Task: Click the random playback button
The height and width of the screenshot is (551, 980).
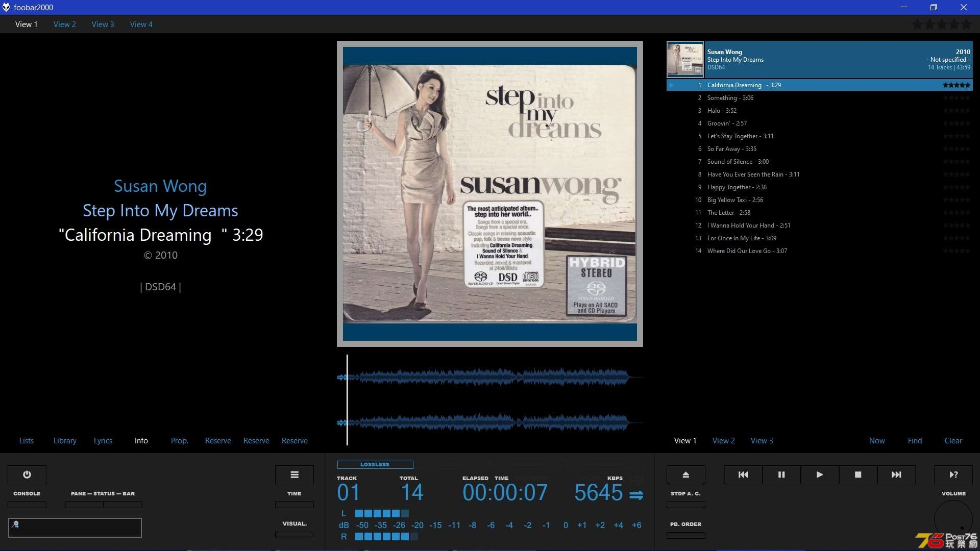Action: 953,474
